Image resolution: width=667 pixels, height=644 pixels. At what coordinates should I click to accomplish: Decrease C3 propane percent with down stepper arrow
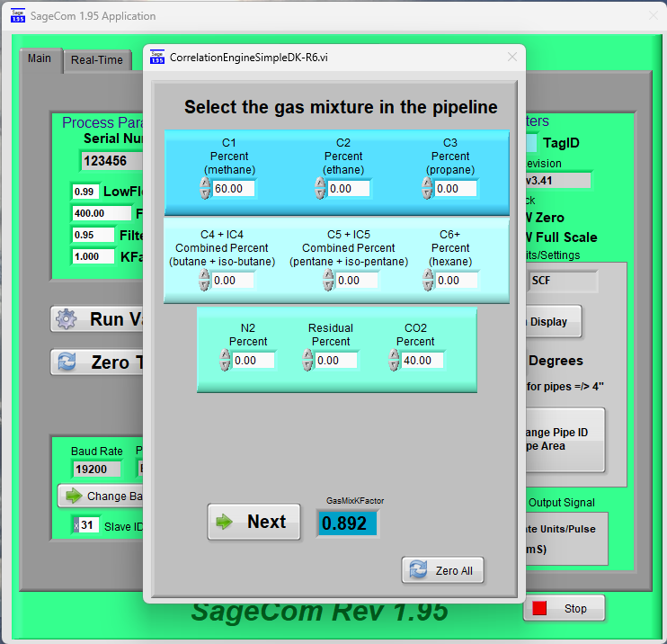point(427,193)
